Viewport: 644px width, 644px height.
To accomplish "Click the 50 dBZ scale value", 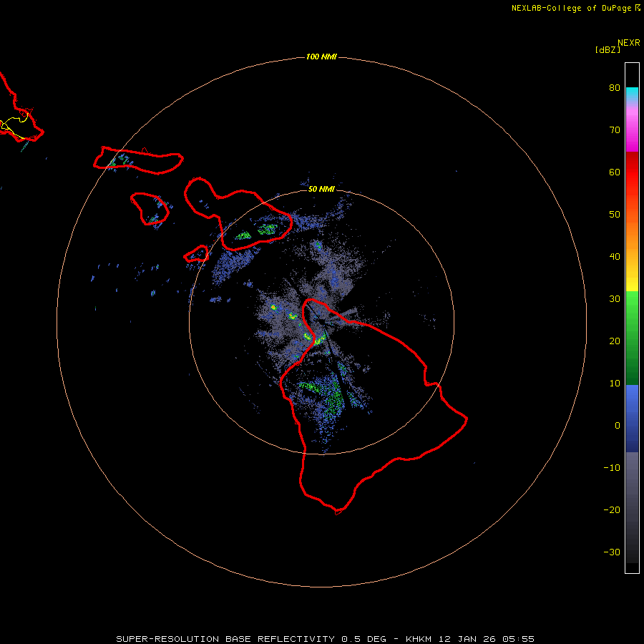I will [615, 215].
